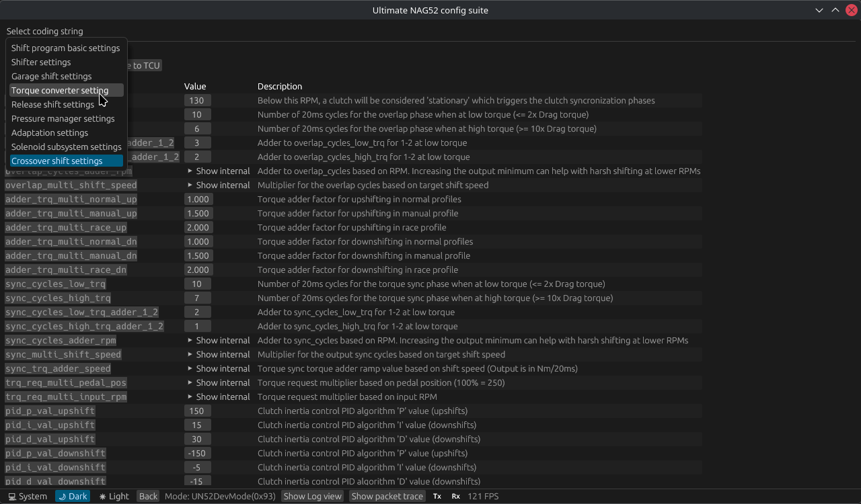Open Pressure manager settings entry
This screenshot has width=861, height=504.
pyautogui.click(x=63, y=118)
